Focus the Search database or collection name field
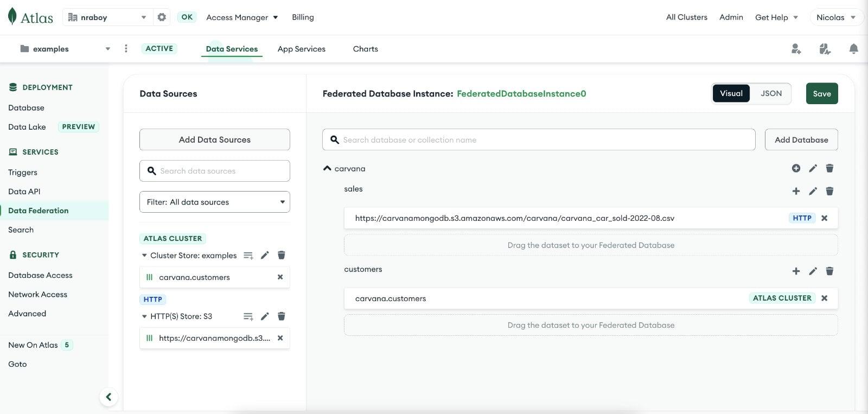 point(539,139)
